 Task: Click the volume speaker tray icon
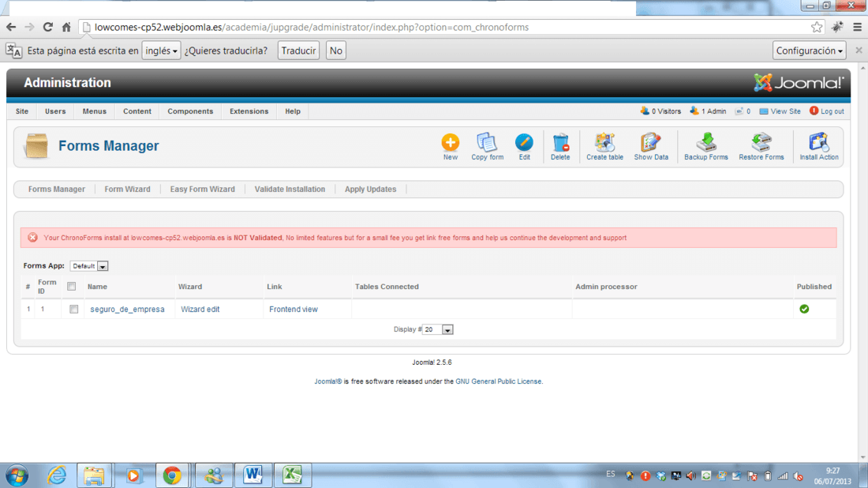(x=691, y=476)
